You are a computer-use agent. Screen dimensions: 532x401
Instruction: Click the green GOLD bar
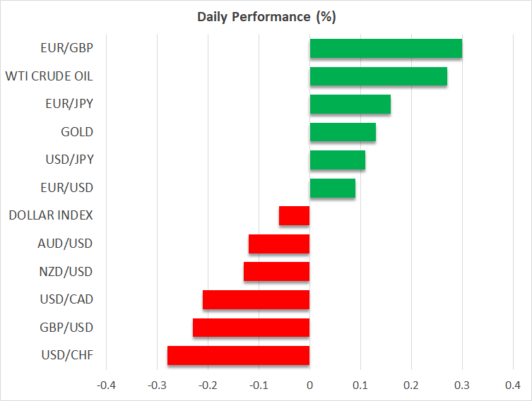click(x=343, y=132)
